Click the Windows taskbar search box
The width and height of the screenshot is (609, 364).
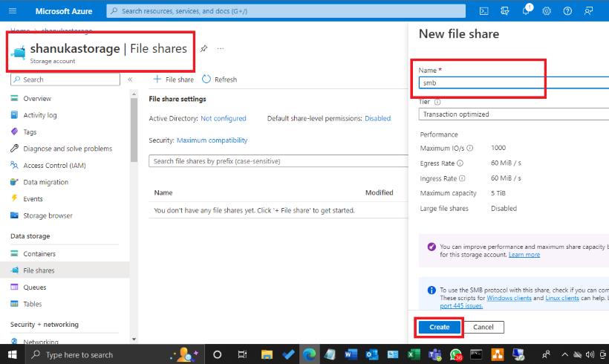click(x=114, y=354)
